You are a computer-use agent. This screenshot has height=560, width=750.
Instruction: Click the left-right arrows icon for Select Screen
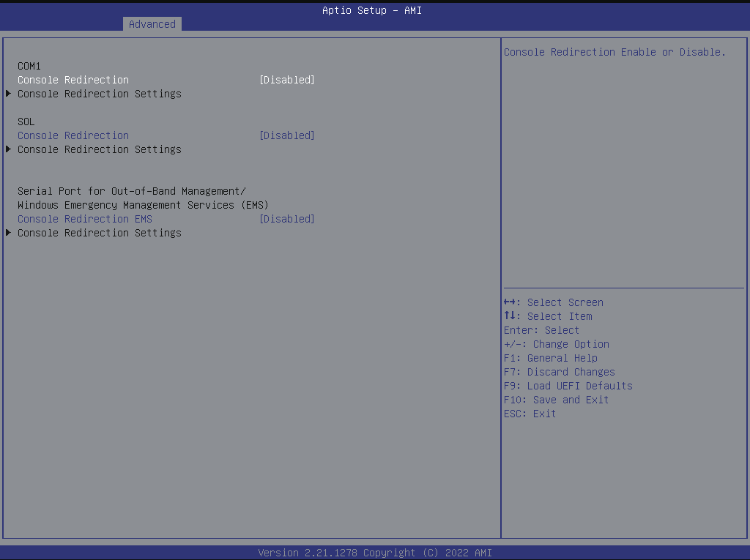[x=512, y=302]
